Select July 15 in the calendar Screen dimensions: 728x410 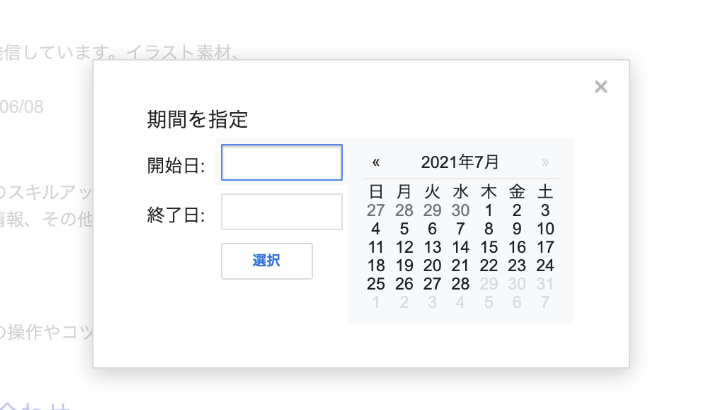click(488, 247)
